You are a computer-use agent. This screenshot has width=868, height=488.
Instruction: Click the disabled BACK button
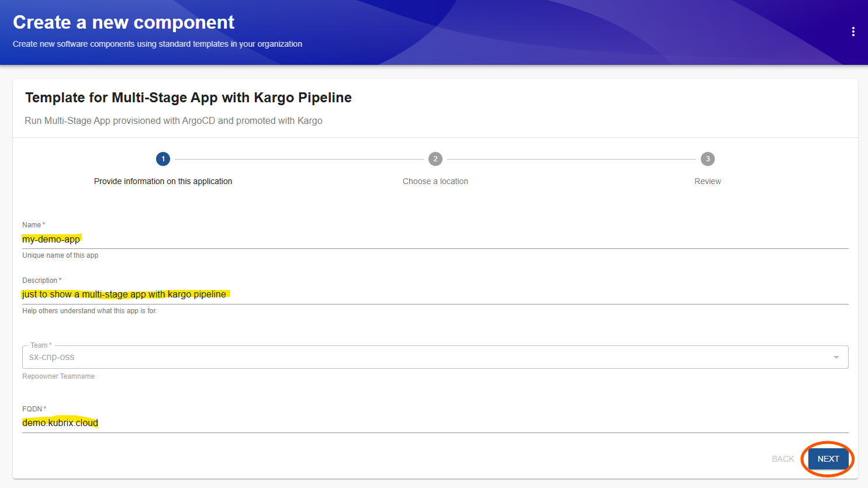coord(783,459)
